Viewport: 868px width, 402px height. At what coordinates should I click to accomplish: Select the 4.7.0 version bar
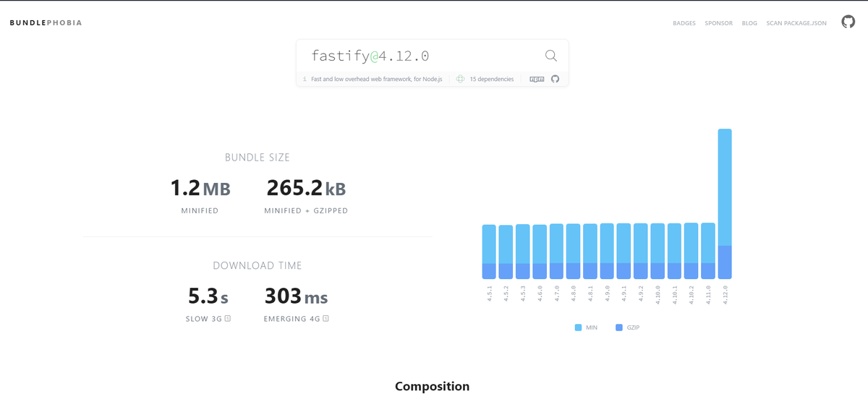[x=556, y=252]
